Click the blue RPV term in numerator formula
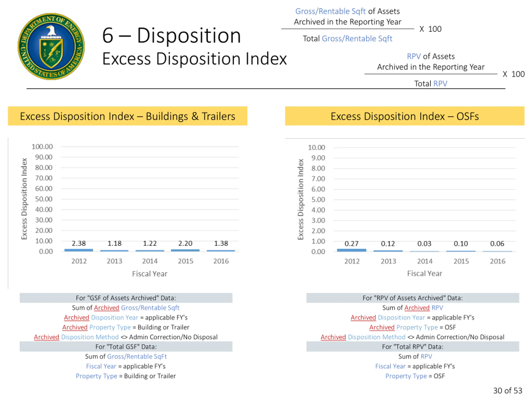Image resolution: width=532 pixels, height=399 pixels. [x=414, y=56]
